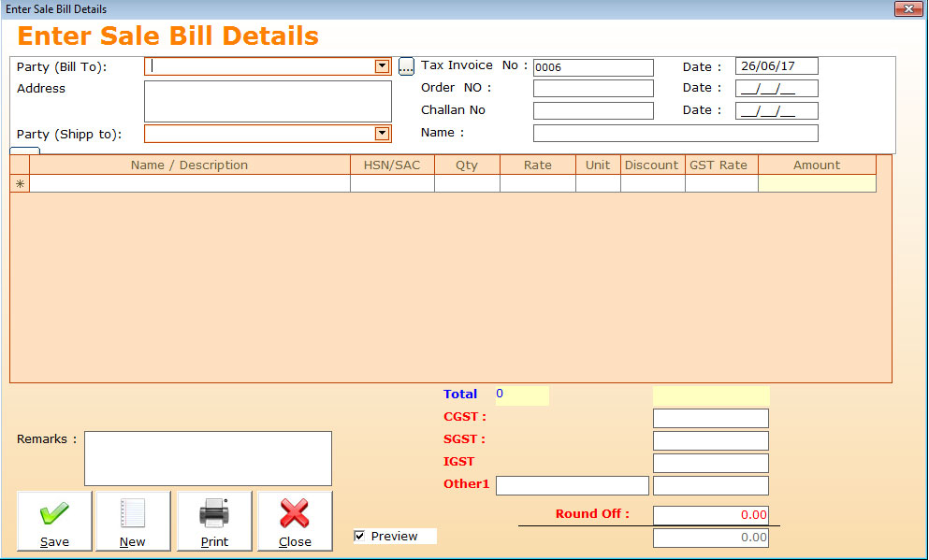The width and height of the screenshot is (929, 560).
Task: Focus the Address text area
Action: click(x=268, y=101)
